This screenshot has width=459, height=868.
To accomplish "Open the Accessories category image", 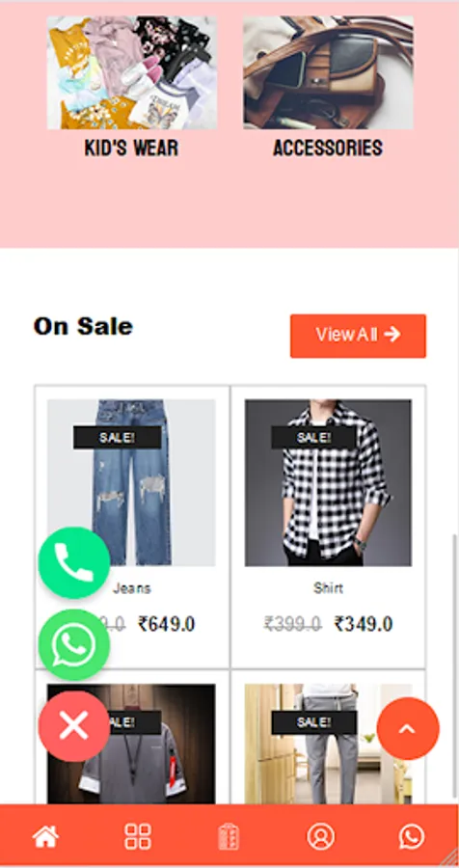I will pos(328,72).
